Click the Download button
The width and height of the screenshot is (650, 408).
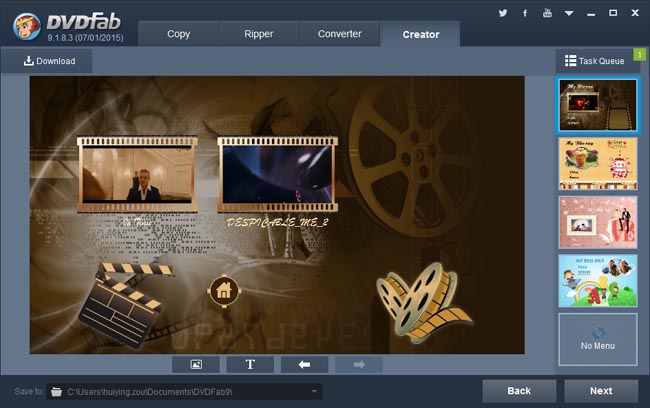click(x=49, y=61)
